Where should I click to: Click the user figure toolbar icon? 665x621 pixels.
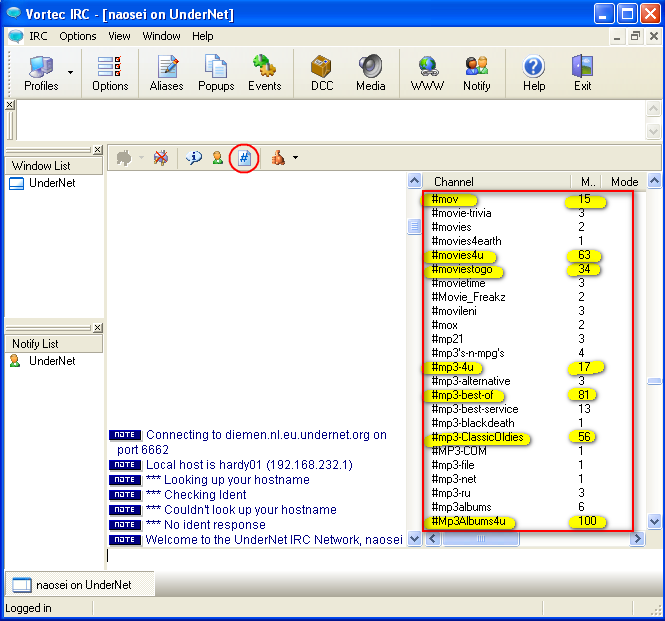click(218, 158)
